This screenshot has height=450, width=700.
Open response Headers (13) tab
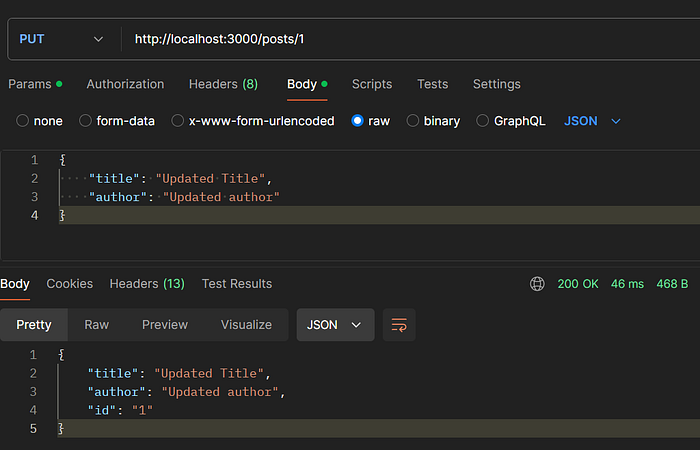coord(147,284)
